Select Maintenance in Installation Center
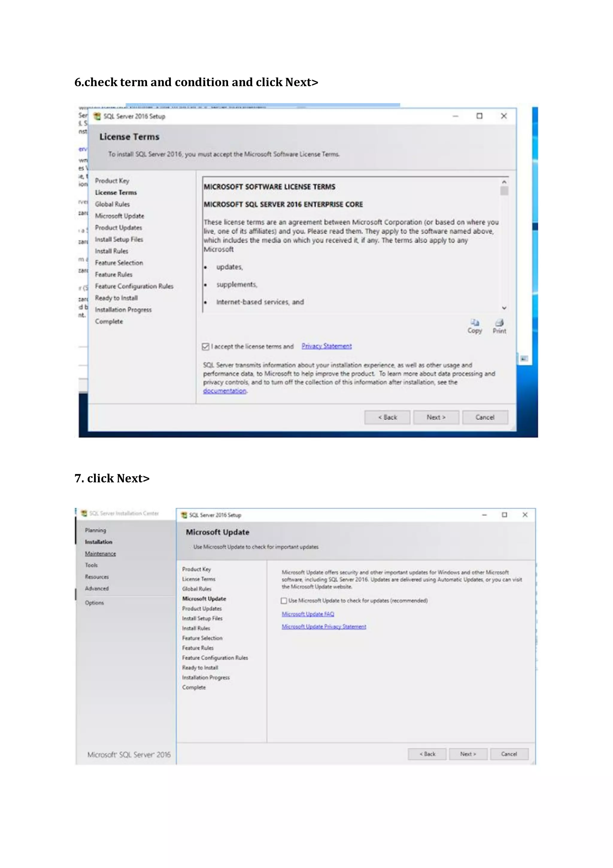 [101, 554]
